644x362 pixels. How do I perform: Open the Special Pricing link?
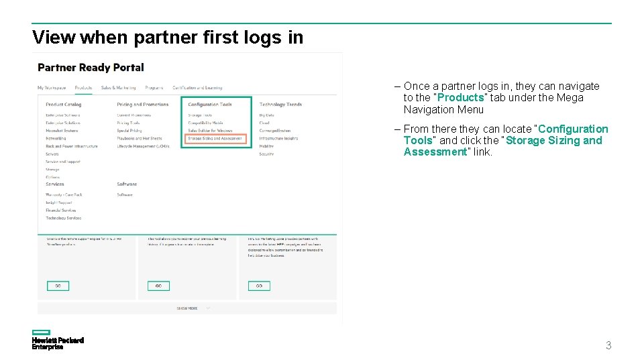point(129,131)
